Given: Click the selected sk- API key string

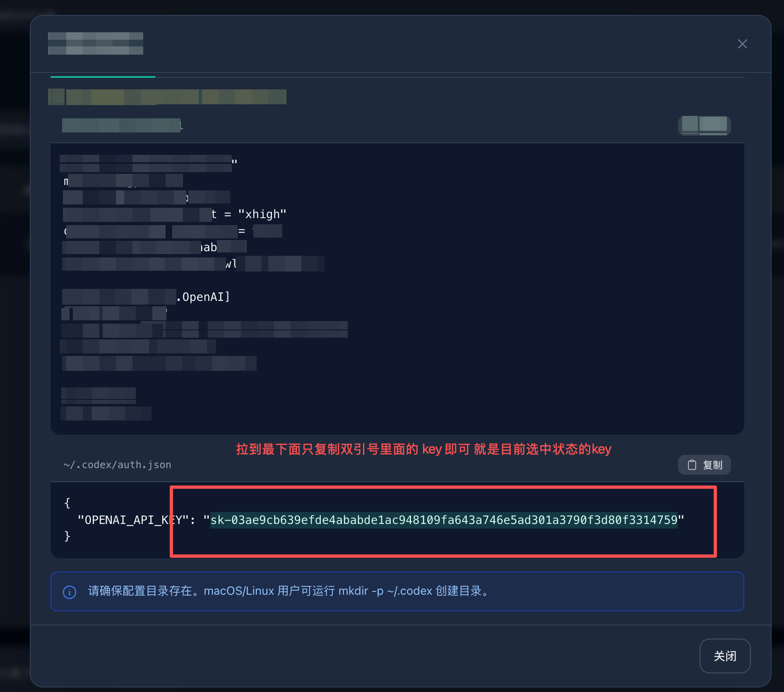Looking at the screenshot, I should click(444, 520).
